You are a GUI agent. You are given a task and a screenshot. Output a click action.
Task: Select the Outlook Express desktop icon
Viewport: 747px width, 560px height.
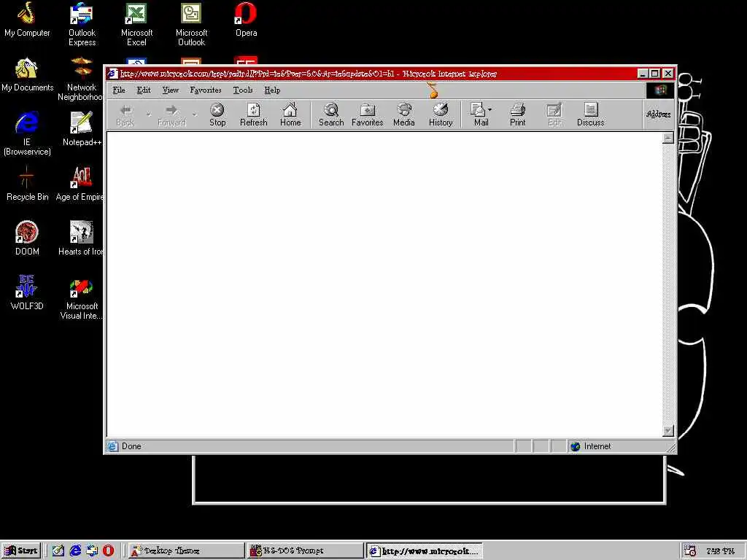82,24
